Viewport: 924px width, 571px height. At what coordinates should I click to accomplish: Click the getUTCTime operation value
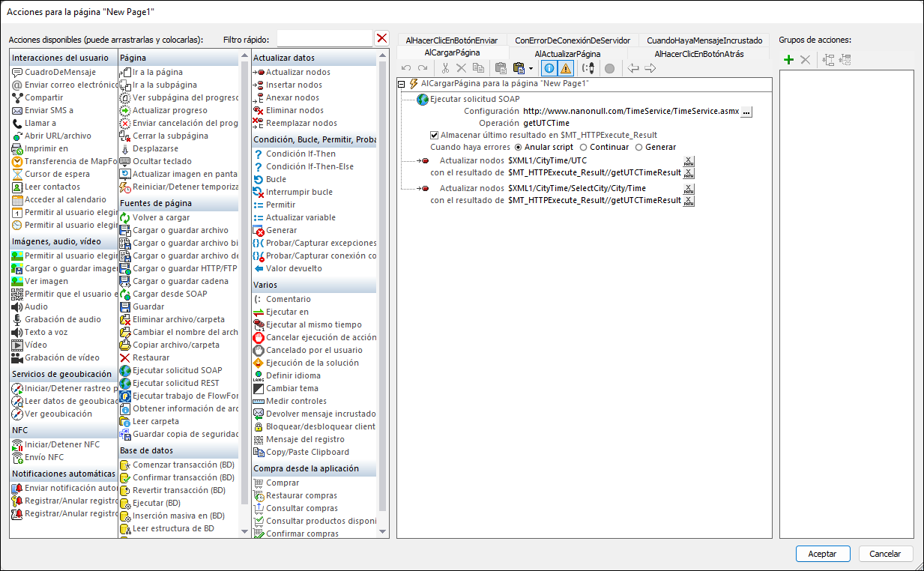coord(546,123)
